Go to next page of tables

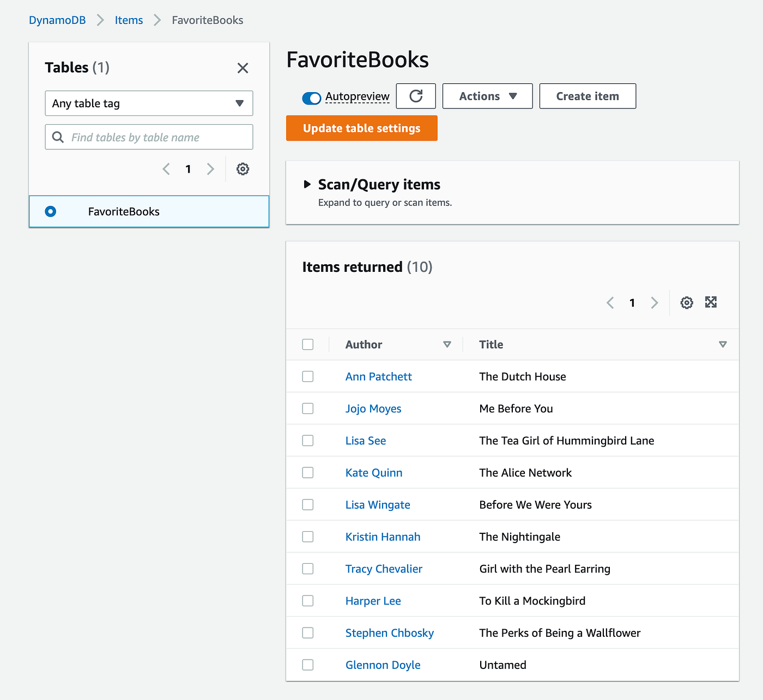point(210,169)
